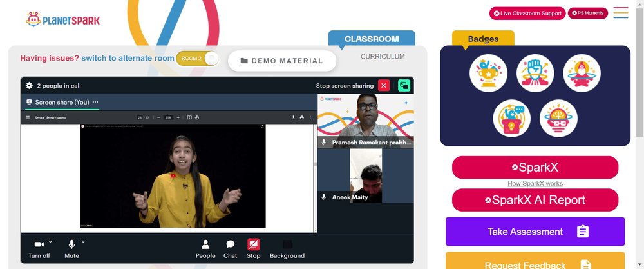Click the SparkX button
Screen dimensions: 644x269
coord(535,168)
